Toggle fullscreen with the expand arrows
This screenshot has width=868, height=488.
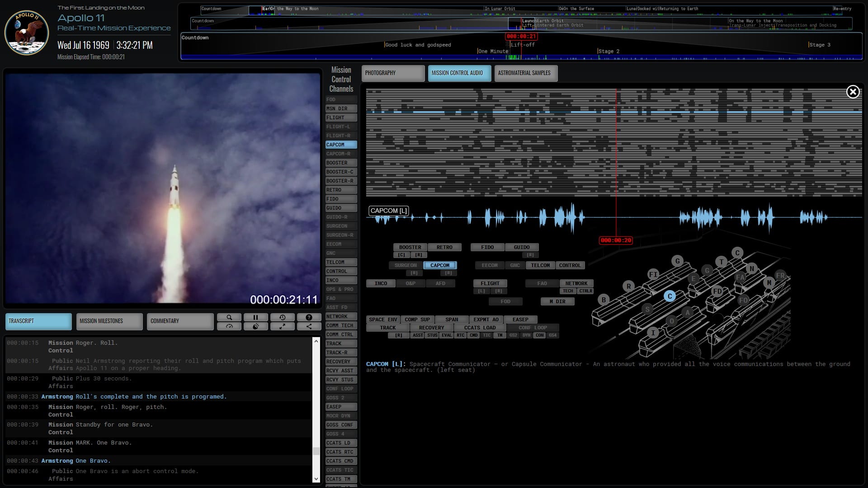pos(282,326)
